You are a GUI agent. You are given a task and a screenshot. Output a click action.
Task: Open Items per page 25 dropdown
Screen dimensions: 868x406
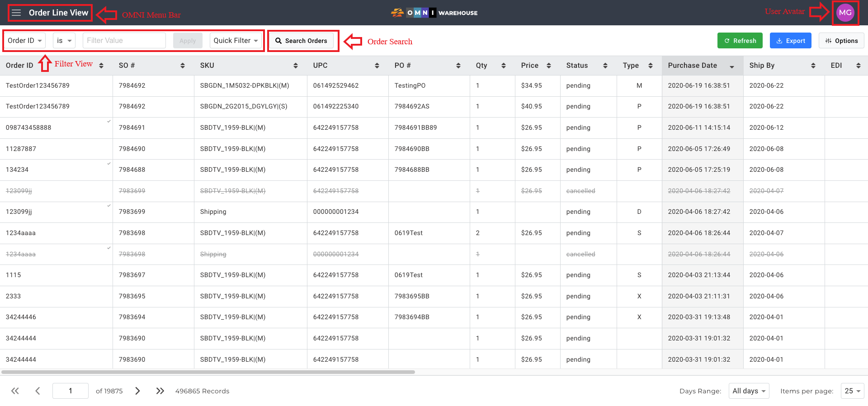[853, 391]
